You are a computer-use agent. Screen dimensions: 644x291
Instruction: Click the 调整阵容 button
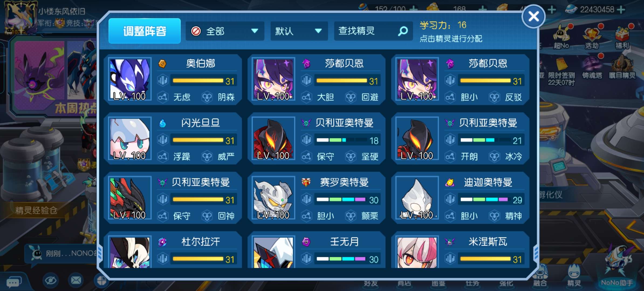pos(145,31)
